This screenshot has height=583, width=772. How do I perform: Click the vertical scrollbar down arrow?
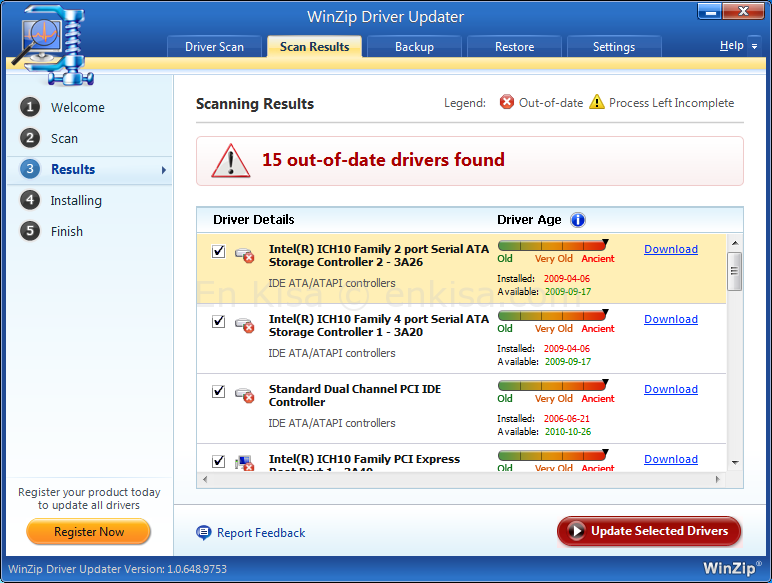(735, 462)
